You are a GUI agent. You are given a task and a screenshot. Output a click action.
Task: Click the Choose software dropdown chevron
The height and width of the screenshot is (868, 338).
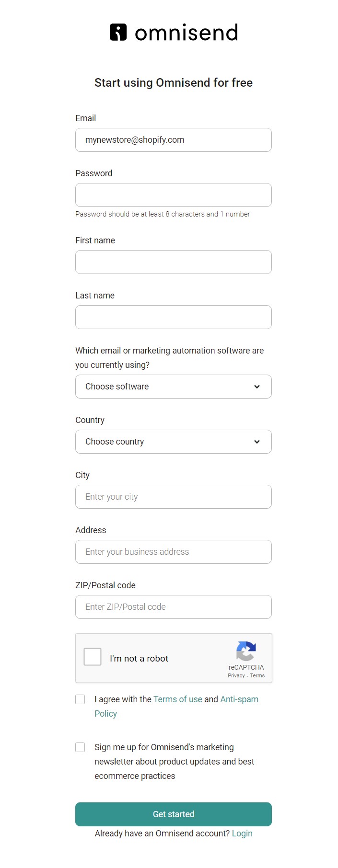(257, 386)
